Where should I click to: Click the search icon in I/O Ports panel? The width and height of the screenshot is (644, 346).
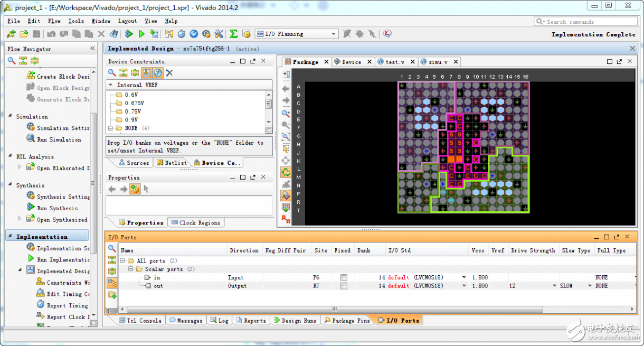pyautogui.click(x=112, y=249)
